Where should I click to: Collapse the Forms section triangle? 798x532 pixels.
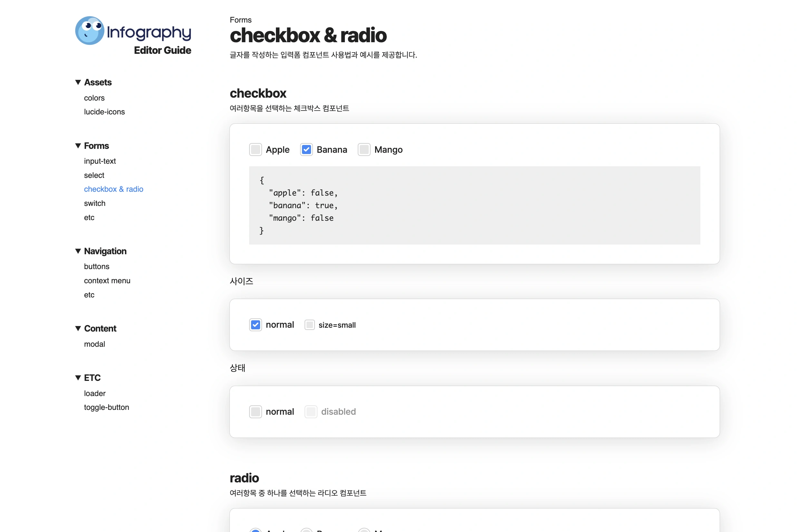[x=78, y=146]
